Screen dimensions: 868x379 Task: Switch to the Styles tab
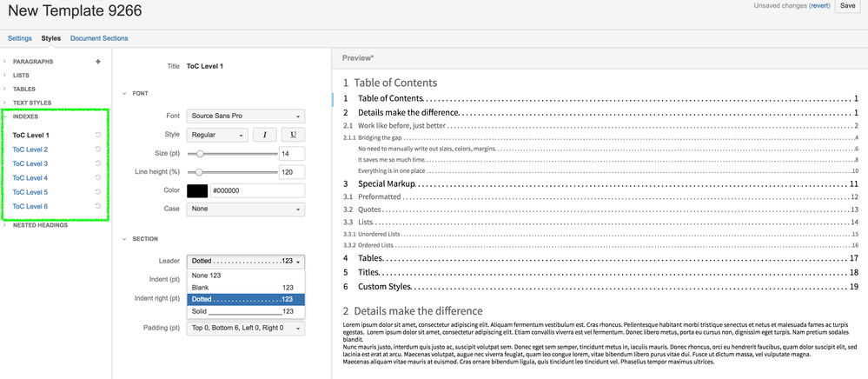tap(51, 38)
